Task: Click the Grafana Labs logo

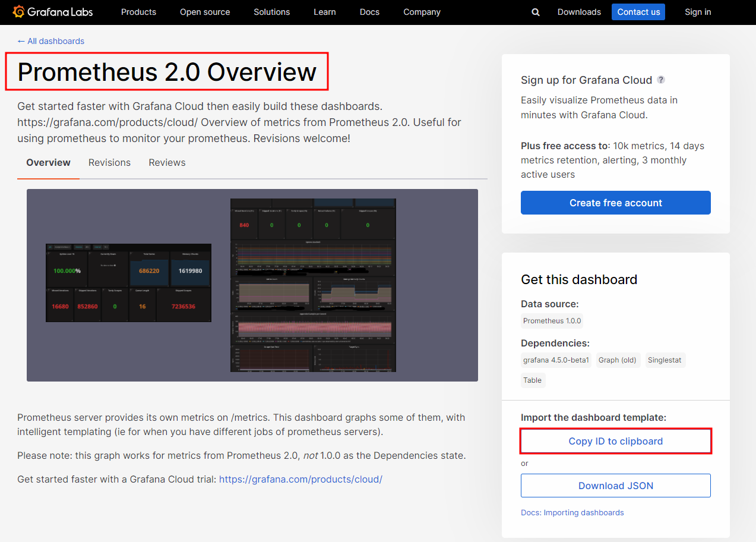Action: click(53, 12)
